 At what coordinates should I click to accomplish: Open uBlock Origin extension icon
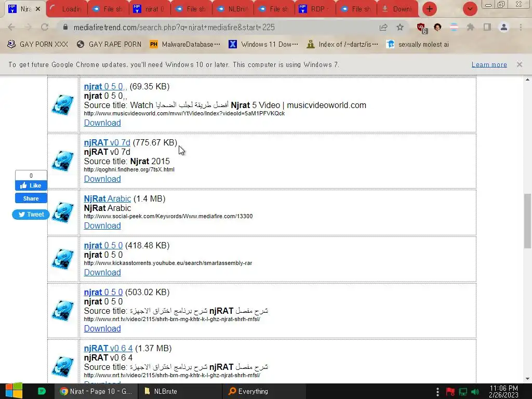tap(422, 28)
